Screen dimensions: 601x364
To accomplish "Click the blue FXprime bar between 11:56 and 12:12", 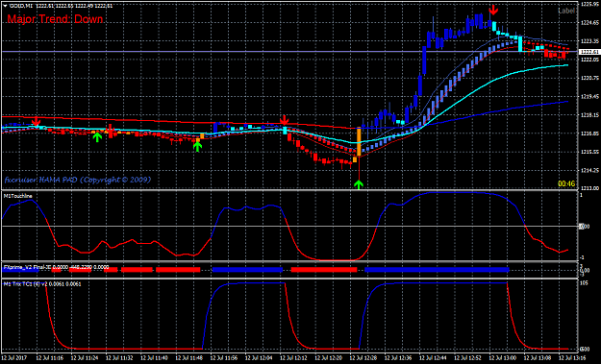I will pyautogui.click(x=247, y=270).
